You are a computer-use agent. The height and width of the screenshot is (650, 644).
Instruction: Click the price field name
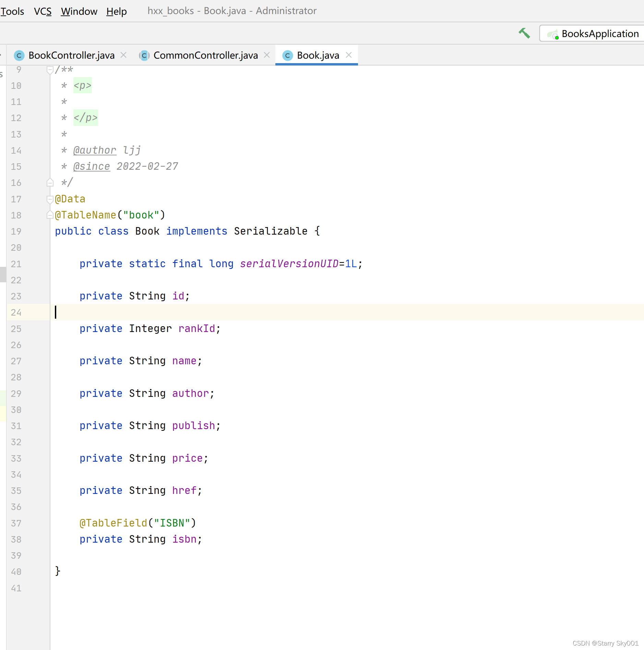coord(187,458)
